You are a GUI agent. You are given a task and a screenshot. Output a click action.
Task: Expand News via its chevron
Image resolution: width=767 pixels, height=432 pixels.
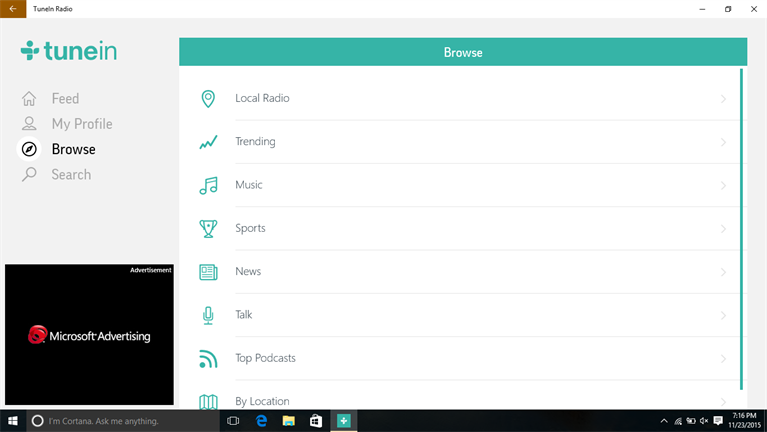(x=723, y=272)
